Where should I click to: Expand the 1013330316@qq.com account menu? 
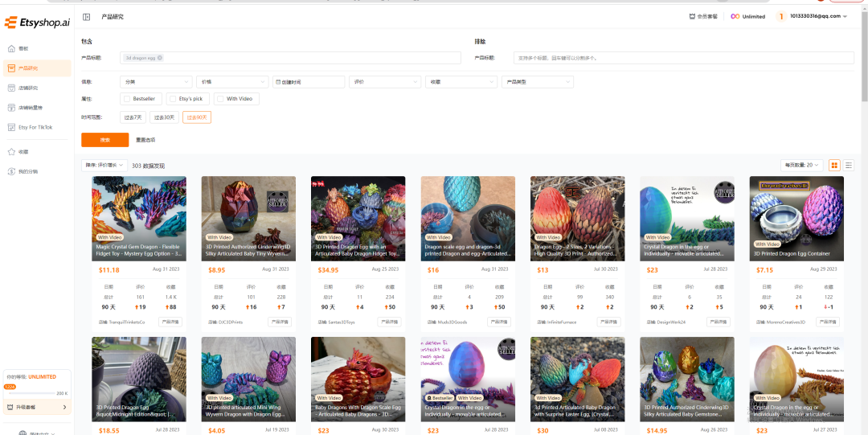(818, 16)
